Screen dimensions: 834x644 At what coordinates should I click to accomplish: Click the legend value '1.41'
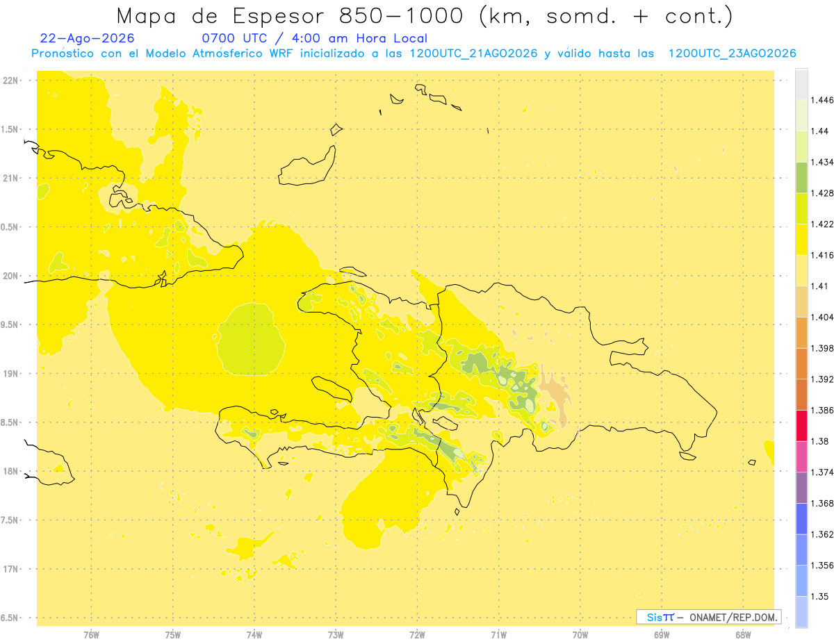point(819,286)
